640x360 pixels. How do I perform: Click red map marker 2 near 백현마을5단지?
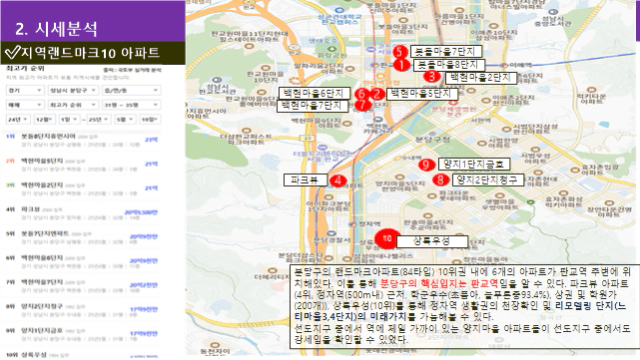click(x=377, y=94)
